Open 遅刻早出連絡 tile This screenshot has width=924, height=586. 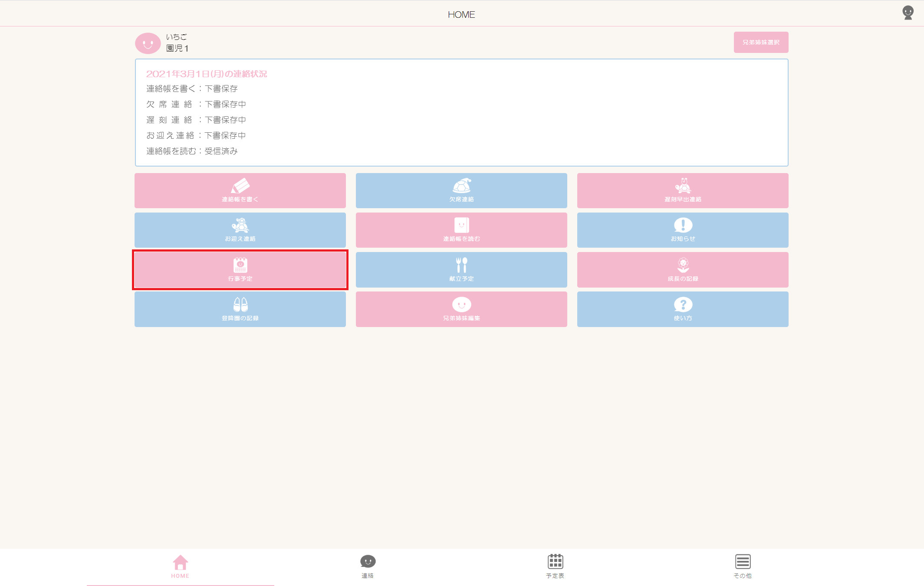click(x=683, y=190)
